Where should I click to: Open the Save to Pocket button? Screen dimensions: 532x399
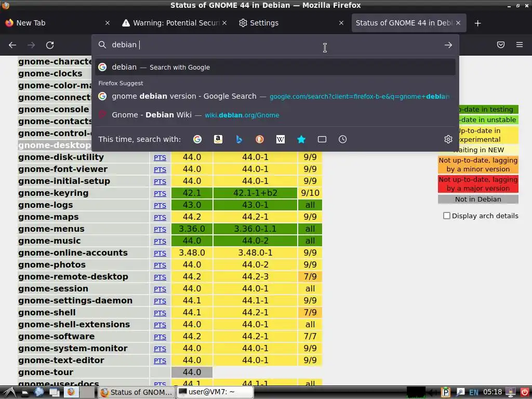(500, 45)
